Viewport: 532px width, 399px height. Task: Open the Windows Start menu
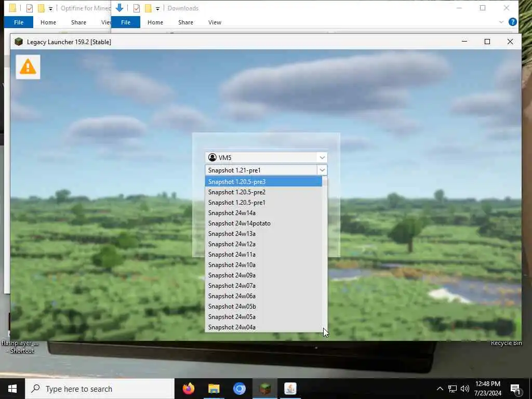point(12,389)
